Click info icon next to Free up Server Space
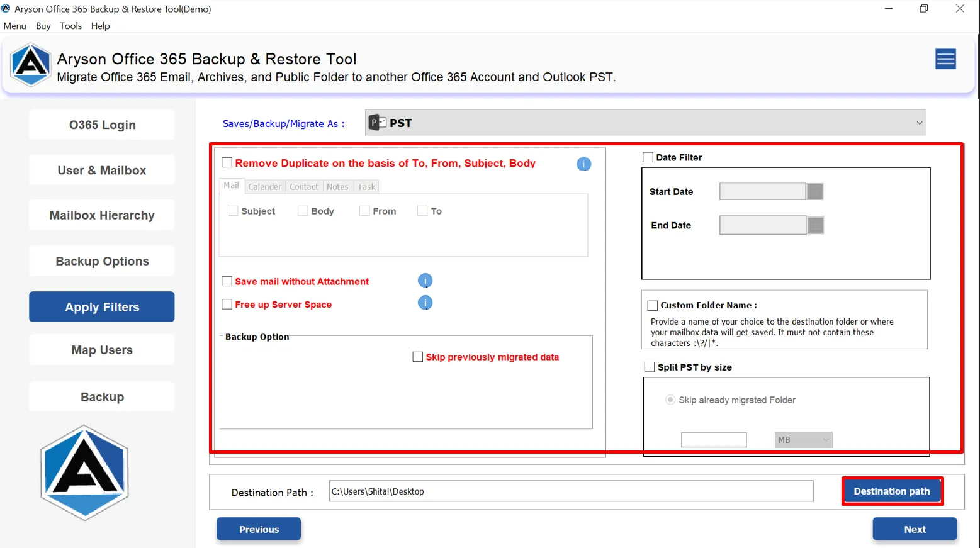 click(x=425, y=303)
